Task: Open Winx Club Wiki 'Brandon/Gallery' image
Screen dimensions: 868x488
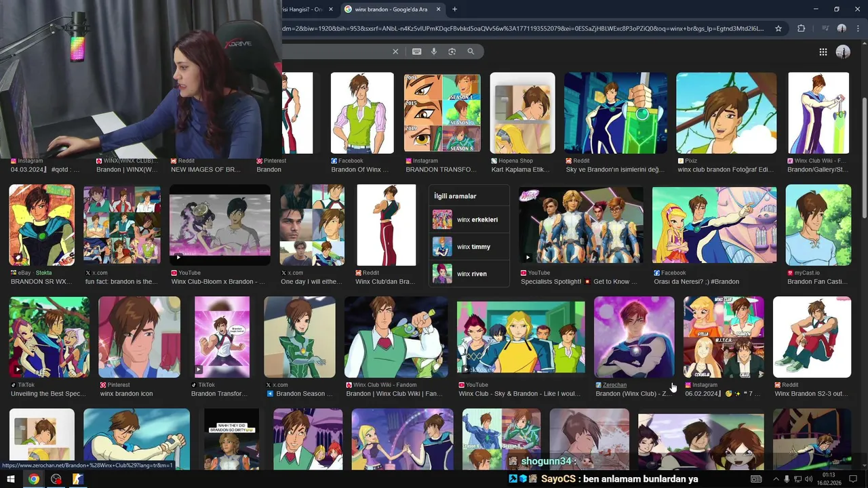Action: pos(818,113)
